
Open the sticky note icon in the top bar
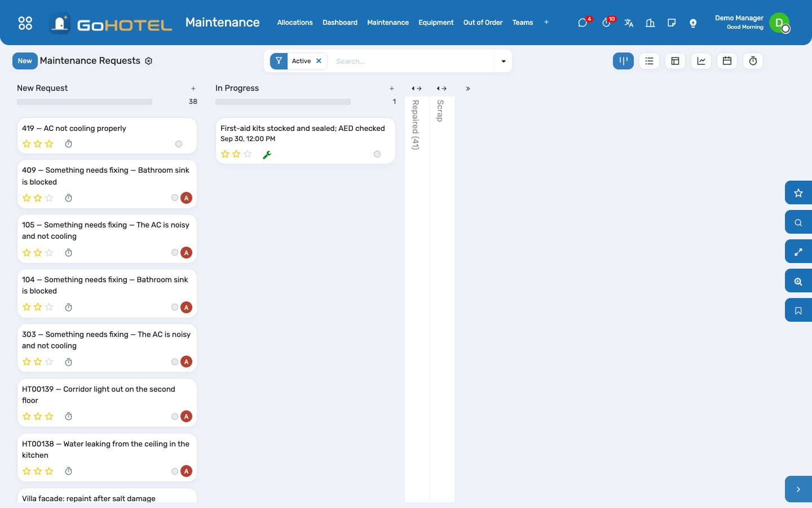[672, 23]
